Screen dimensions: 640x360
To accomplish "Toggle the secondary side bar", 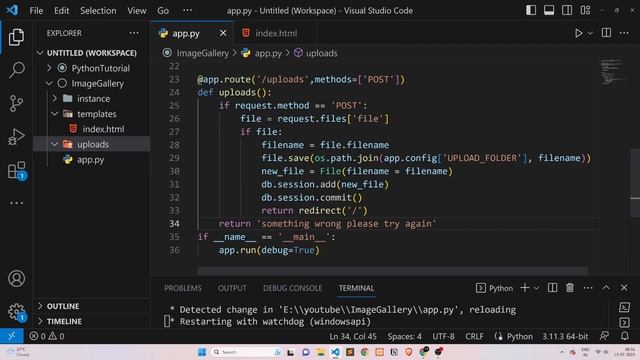I will coord(567,10).
